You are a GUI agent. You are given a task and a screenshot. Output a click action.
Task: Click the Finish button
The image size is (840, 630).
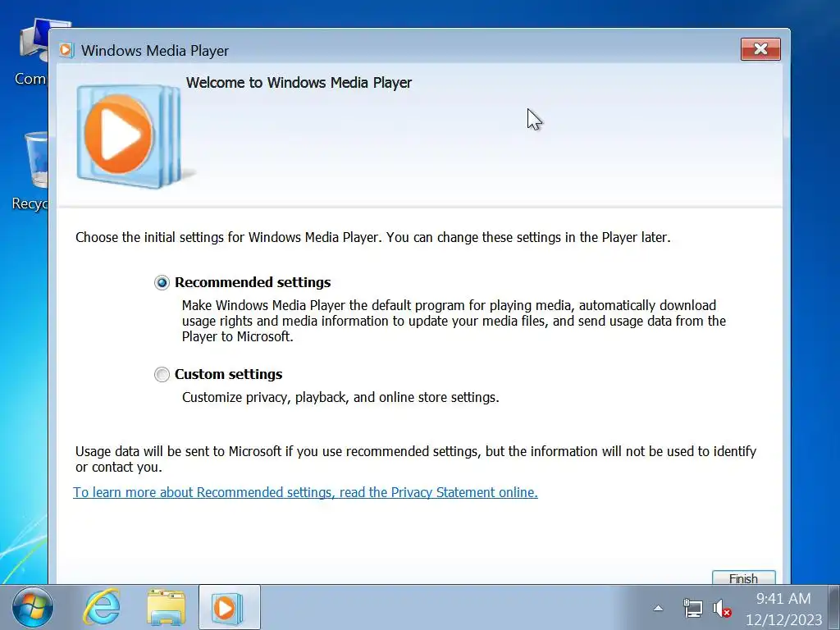click(x=743, y=577)
